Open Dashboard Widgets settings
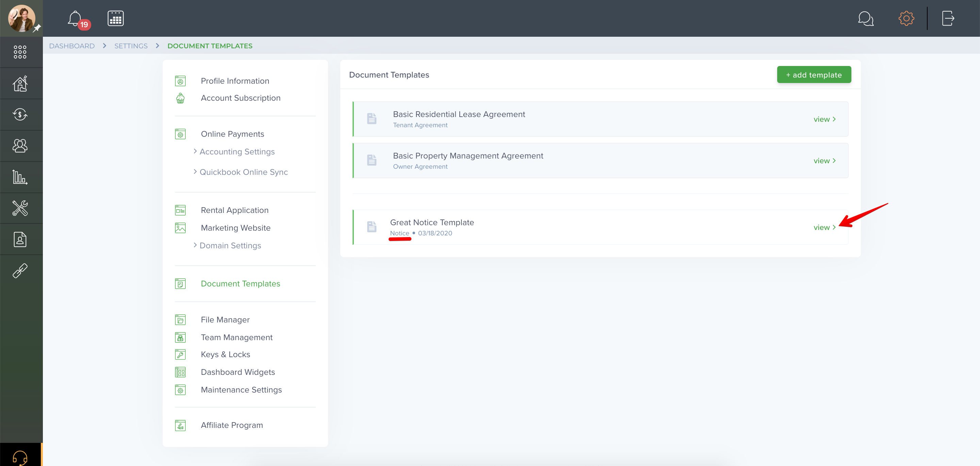The width and height of the screenshot is (980, 466). pyautogui.click(x=238, y=372)
